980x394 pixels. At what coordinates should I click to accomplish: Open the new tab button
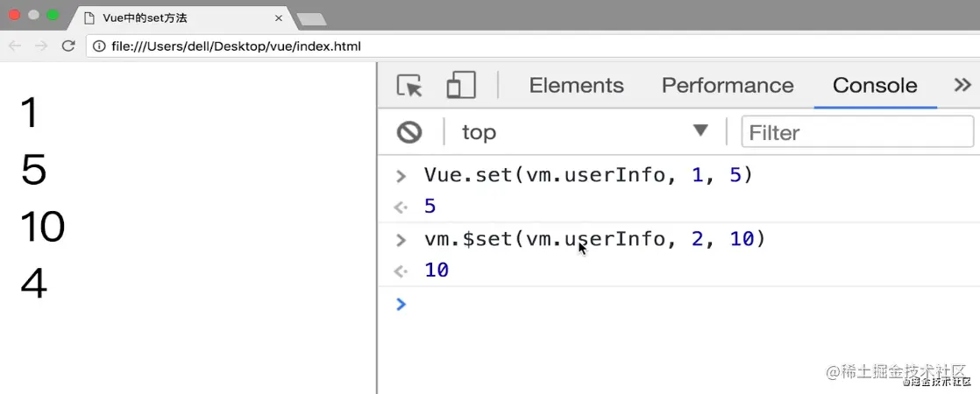tap(311, 18)
